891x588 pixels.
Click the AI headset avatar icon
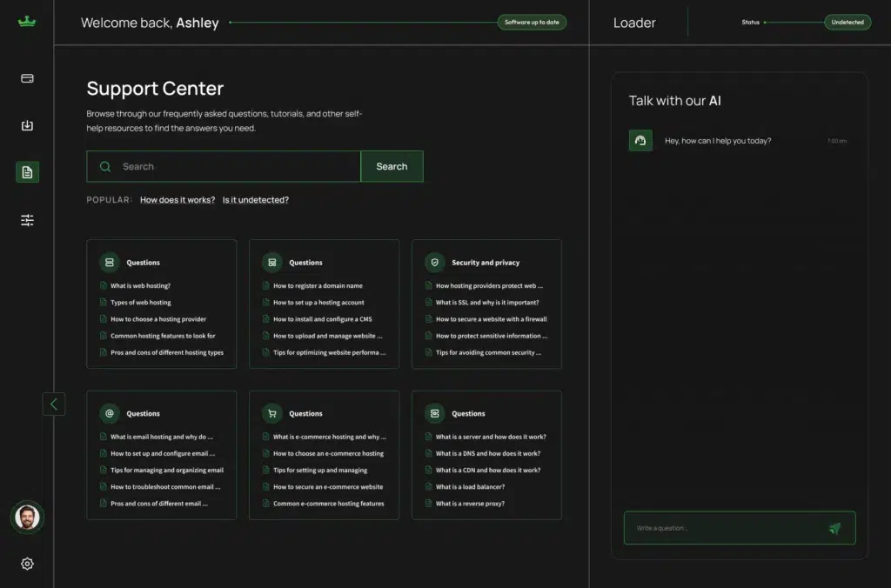(x=640, y=141)
